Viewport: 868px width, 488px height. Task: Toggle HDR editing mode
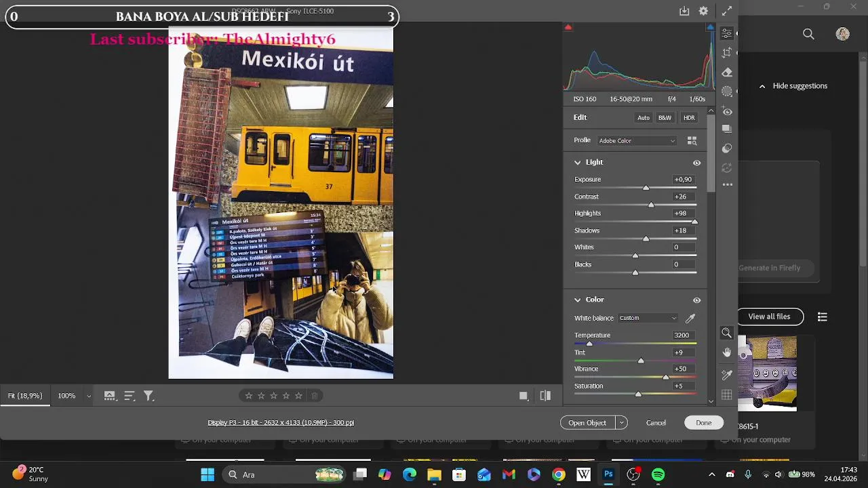pyautogui.click(x=689, y=118)
